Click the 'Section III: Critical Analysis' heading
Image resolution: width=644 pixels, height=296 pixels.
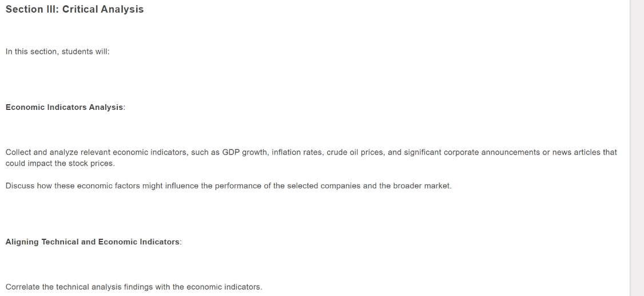pyautogui.click(x=74, y=10)
